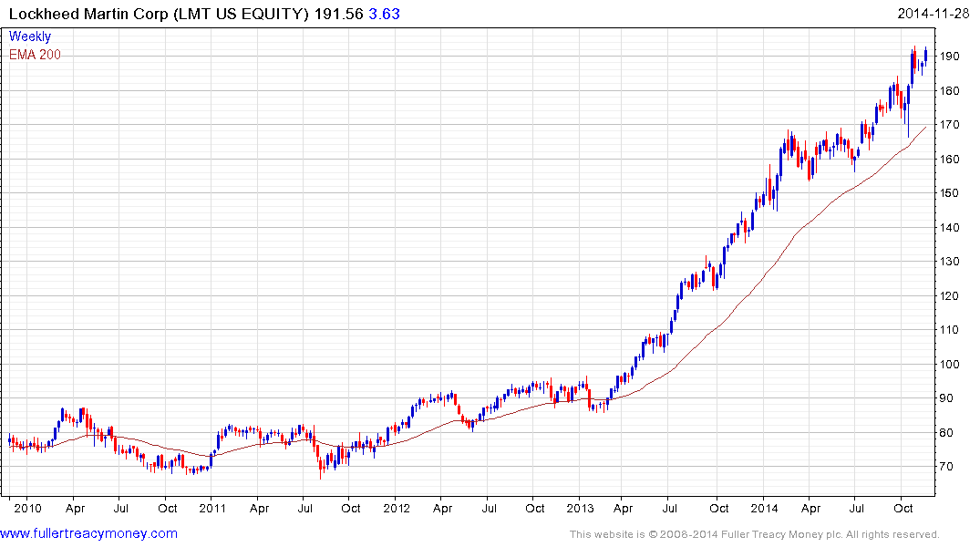Image resolution: width=980 pixels, height=547 pixels.
Task: Click the 120 price axis label
Action: tap(949, 295)
